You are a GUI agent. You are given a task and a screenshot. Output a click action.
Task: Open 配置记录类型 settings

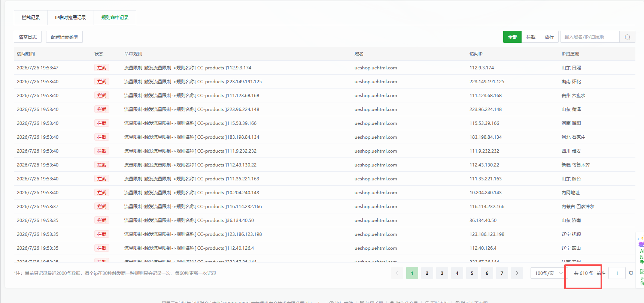coord(64,37)
